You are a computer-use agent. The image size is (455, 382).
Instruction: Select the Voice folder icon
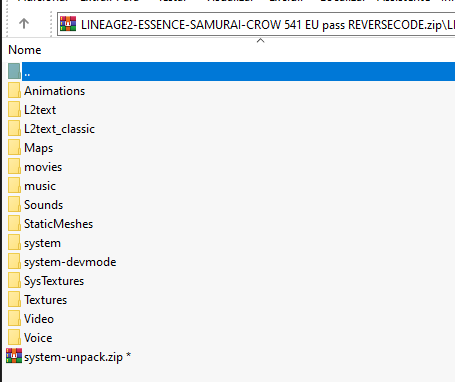tap(14, 338)
